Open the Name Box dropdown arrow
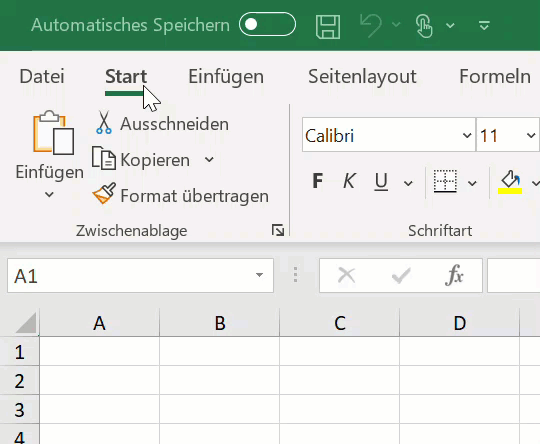The image size is (540, 444). point(259,275)
